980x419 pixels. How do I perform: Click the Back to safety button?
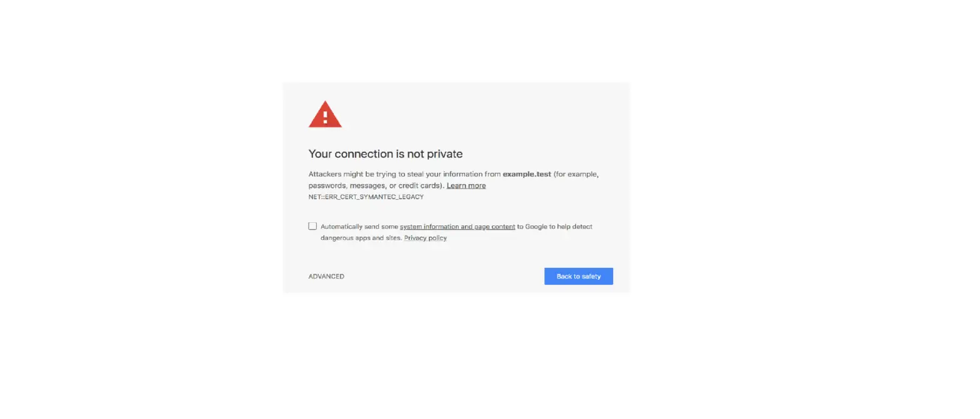point(578,276)
